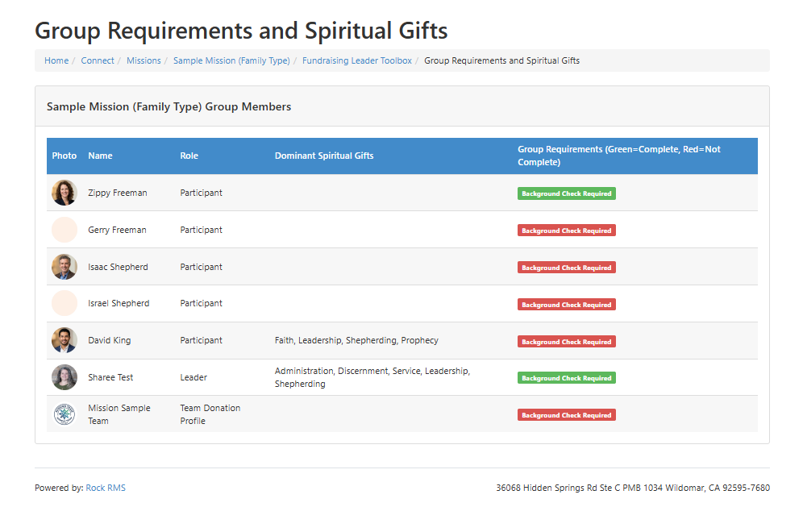The image size is (803, 532).
Task: Click the Team Donation Profile role
Action: 210,414
